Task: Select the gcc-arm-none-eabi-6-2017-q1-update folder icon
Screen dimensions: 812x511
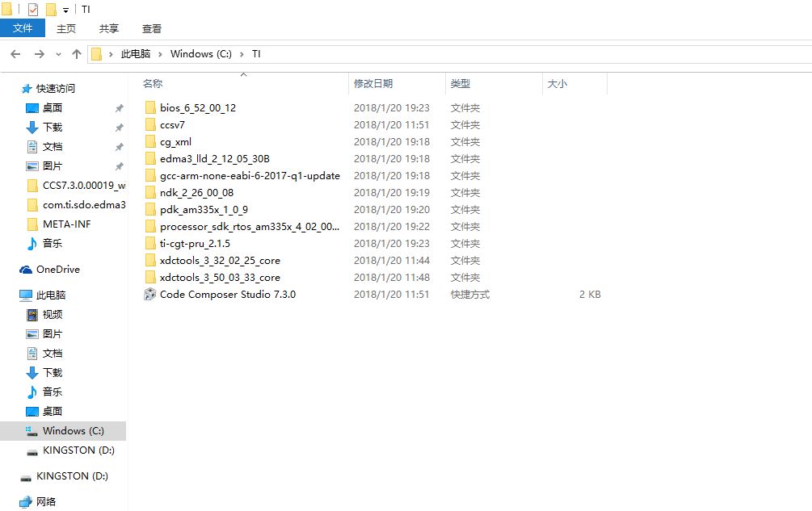Action: pos(150,176)
